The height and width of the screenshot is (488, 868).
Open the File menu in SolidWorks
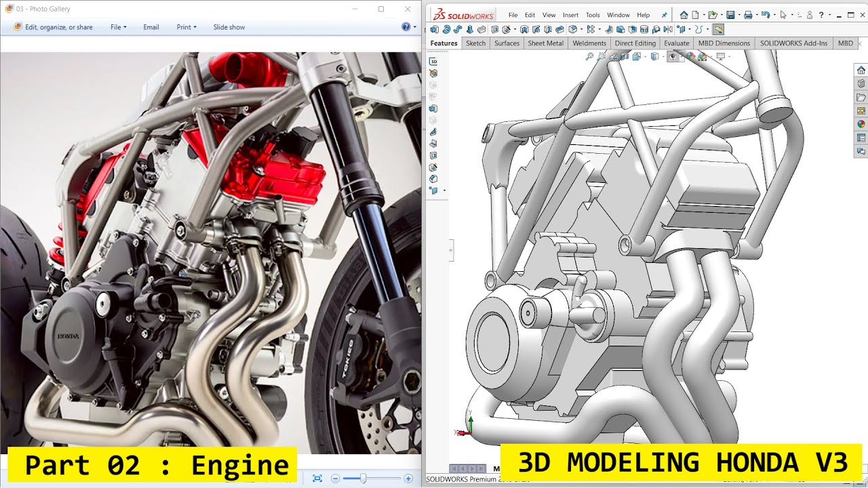tap(513, 15)
